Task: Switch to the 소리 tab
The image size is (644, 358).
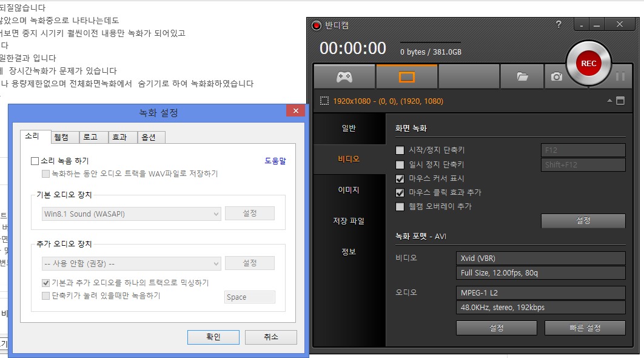Action: 36,136
